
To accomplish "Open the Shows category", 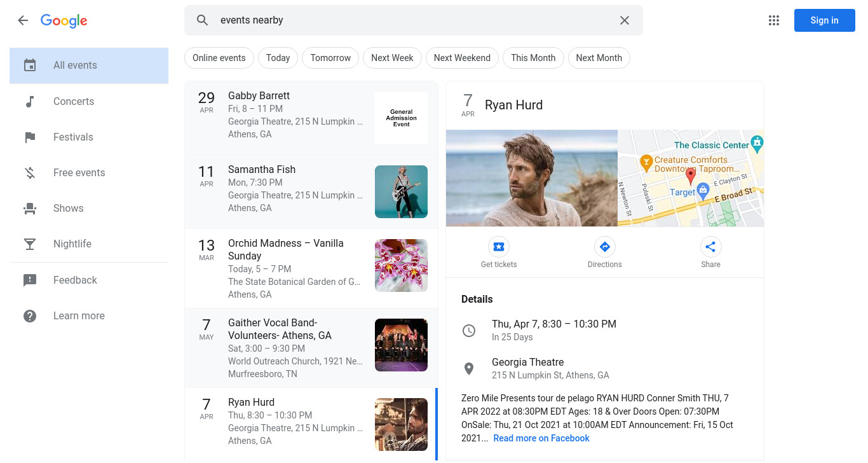I will click(x=89, y=208).
